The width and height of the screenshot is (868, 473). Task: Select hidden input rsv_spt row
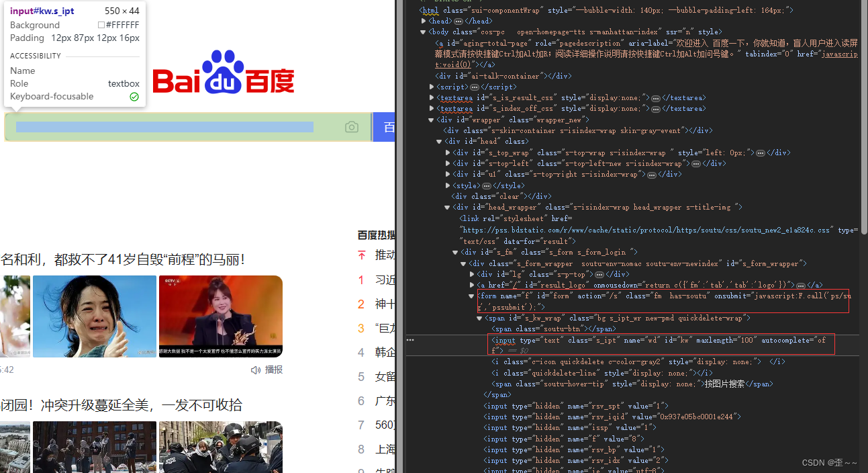click(x=577, y=406)
